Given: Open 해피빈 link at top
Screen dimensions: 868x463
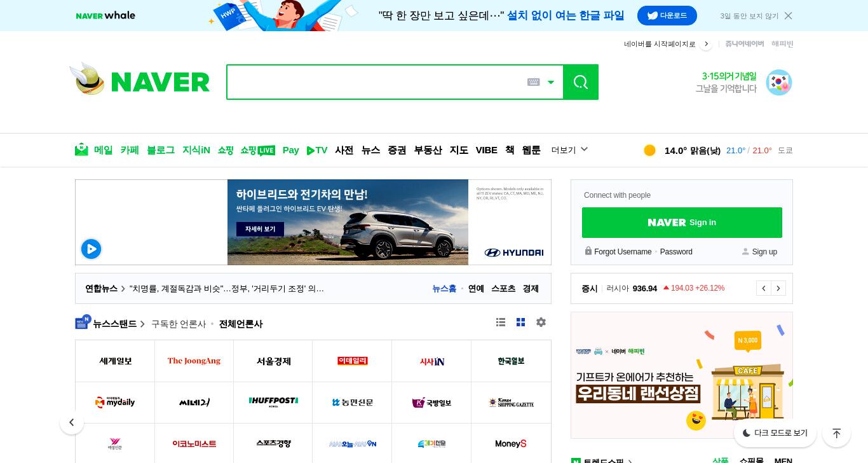Looking at the screenshot, I should [x=782, y=44].
